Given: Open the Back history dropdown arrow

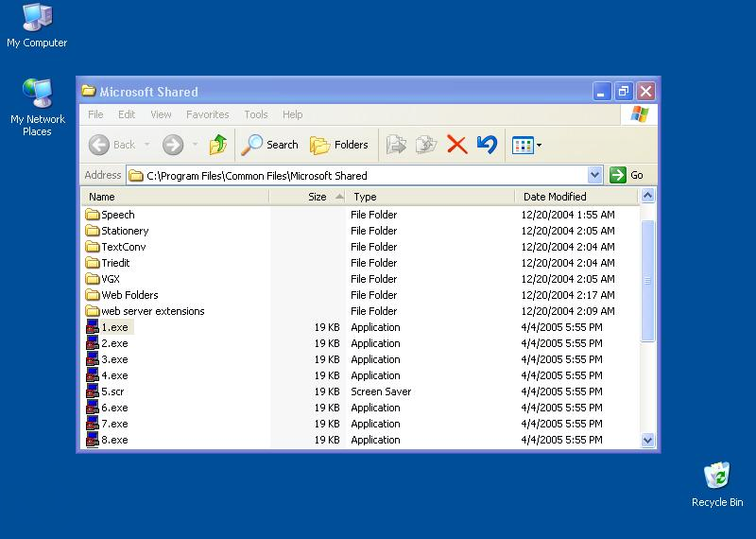Looking at the screenshot, I should (147, 145).
